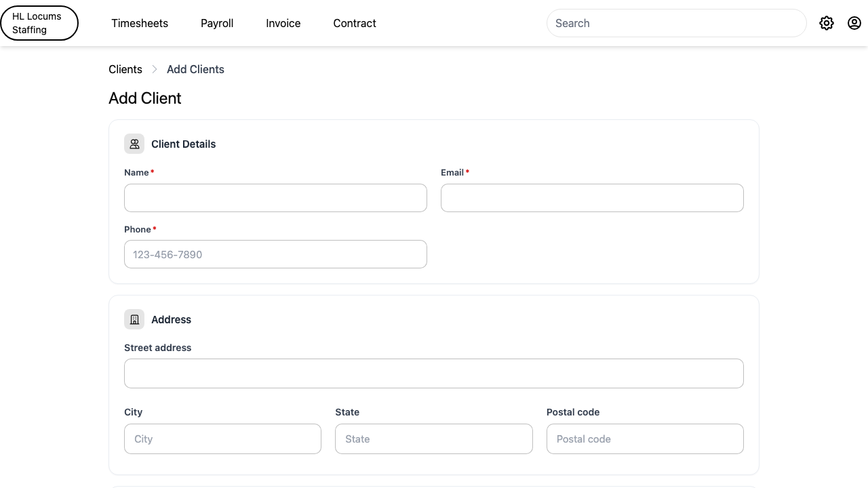Click the Phone field label
The image size is (868, 488).
138,229
